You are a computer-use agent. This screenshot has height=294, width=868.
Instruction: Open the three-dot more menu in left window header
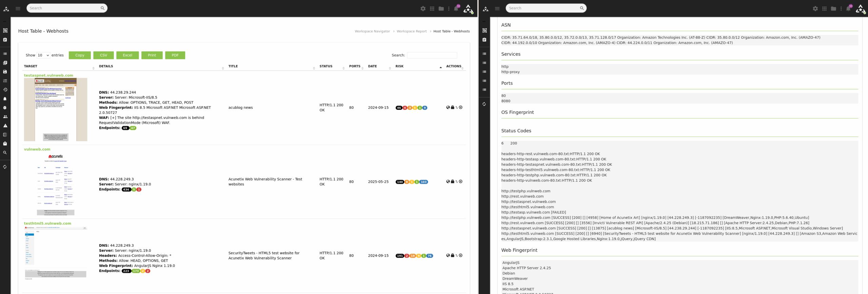[449, 8]
